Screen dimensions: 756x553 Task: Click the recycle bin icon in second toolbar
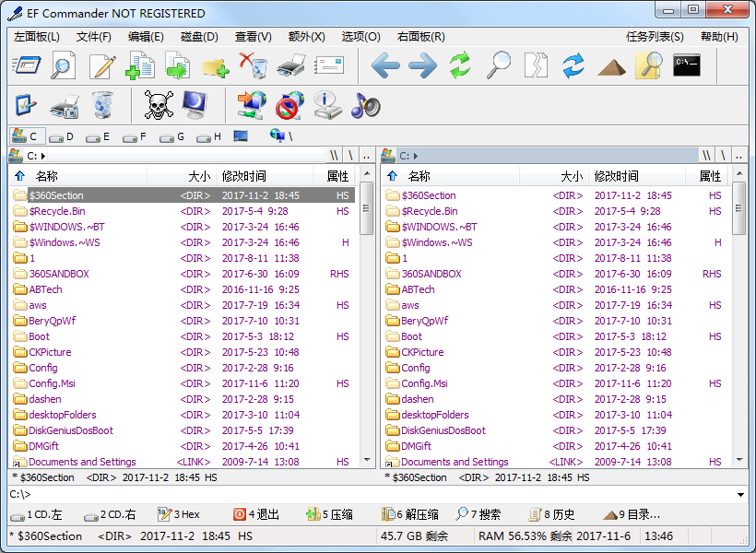102,105
